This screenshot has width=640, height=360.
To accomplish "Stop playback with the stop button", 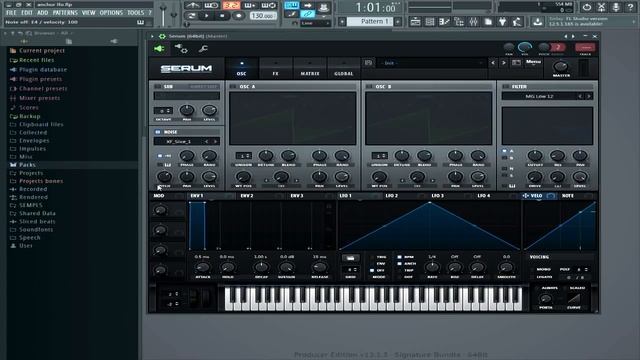I will click(x=222, y=16).
